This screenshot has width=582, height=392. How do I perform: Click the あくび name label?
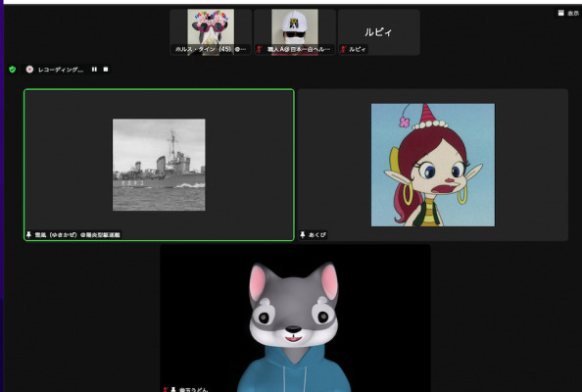[317, 235]
